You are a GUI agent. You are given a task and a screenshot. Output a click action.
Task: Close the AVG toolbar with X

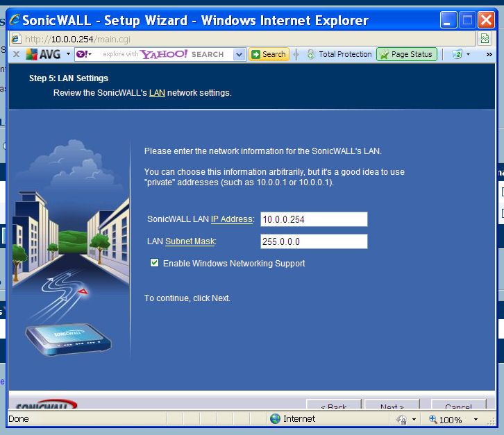point(16,54)
